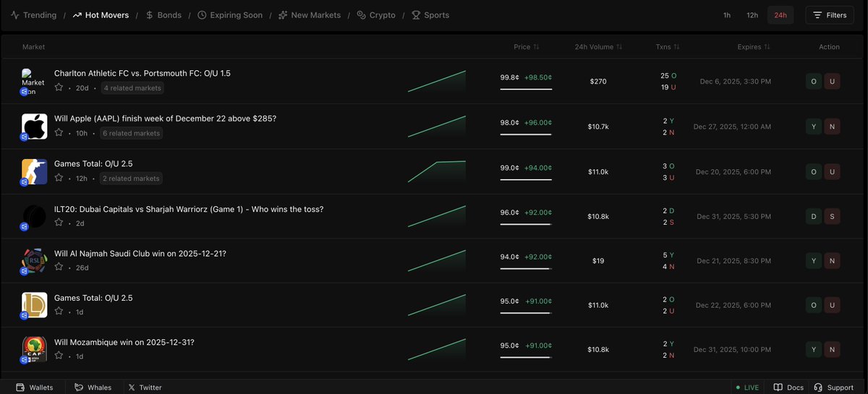
Task: Open 'ILT20: Dubai Capitals vs Sharjah Warriorz' title
Action: pyautogui.click(x=189, y=209)
